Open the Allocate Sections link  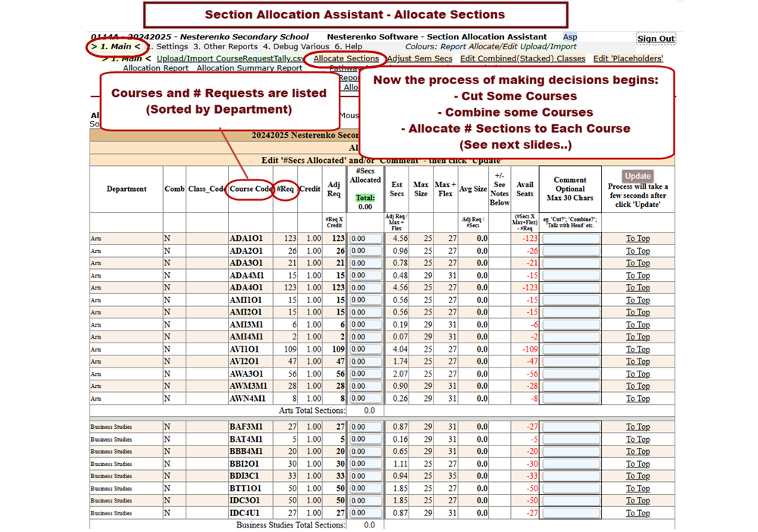tap(346, 58)
